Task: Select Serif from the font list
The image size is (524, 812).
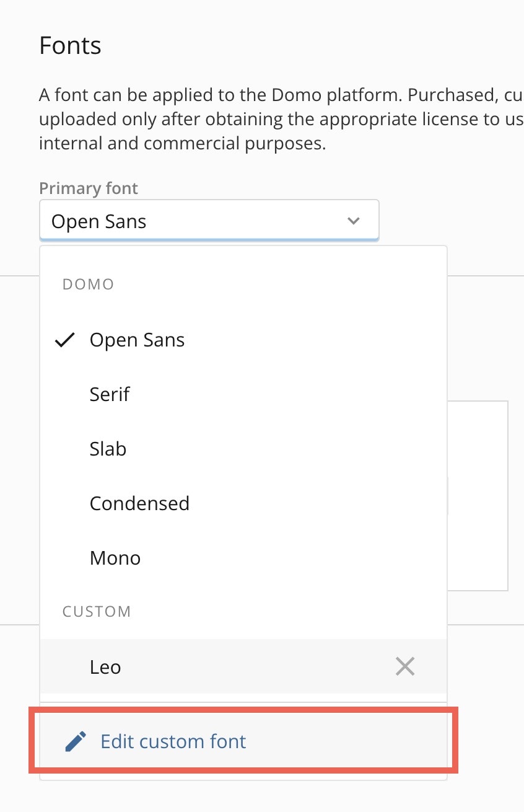Action: point(110,394)
